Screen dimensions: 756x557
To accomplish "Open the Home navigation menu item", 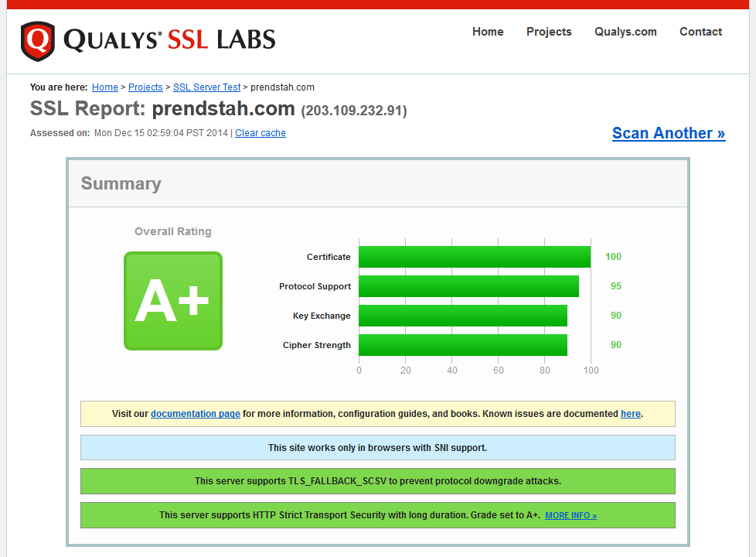I will [488, 32].
